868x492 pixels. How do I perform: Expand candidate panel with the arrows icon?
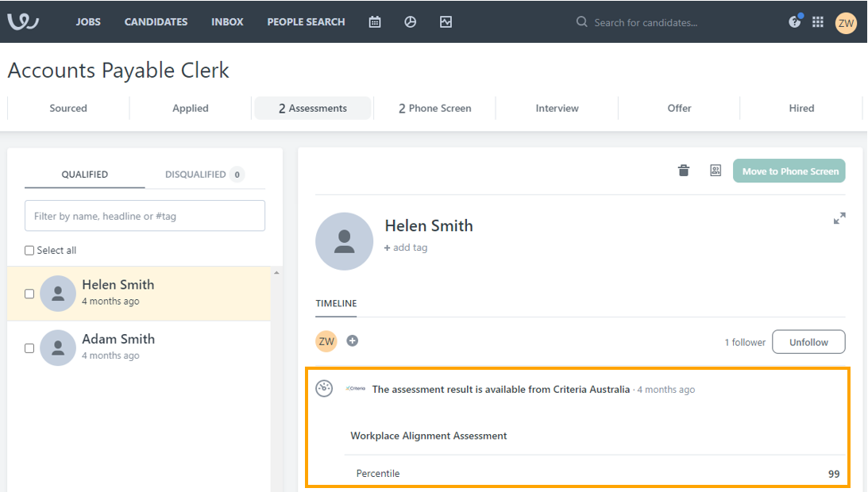pyautogui.click(x=839, y=218)
